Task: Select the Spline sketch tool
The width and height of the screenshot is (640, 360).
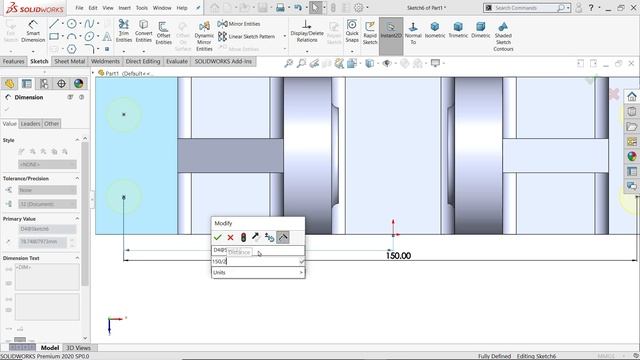Action: point(89,24)
